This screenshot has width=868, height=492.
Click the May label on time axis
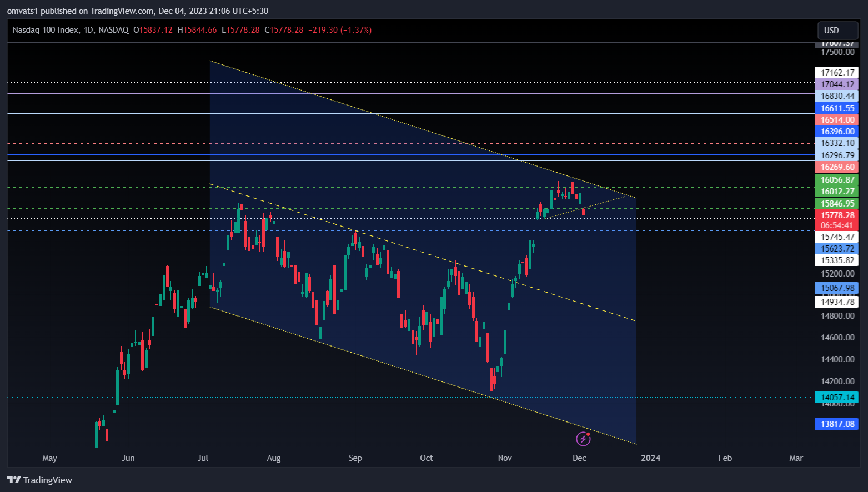pos(50,458)
